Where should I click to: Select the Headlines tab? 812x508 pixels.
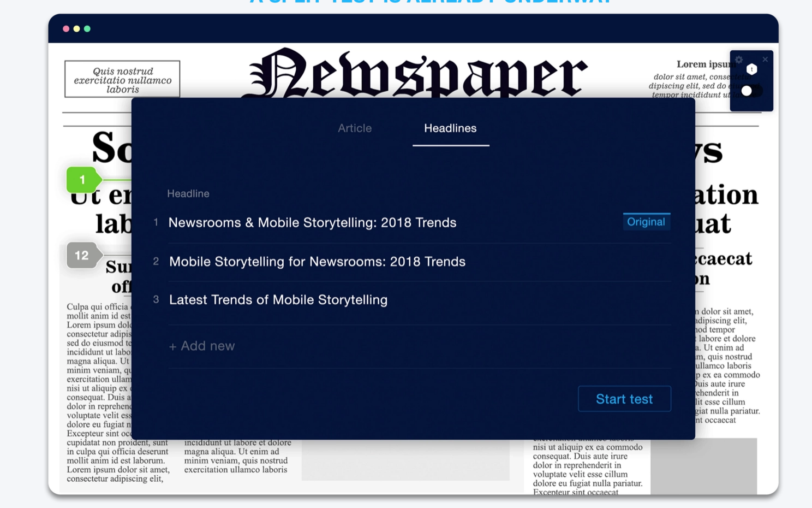pyautogui.click(x=450, y=128)
